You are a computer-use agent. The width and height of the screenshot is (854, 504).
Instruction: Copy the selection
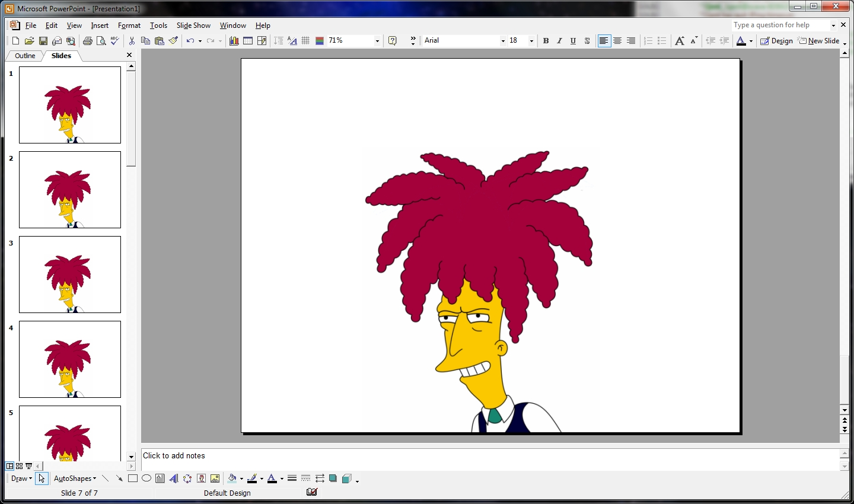[x=145, y=41]
